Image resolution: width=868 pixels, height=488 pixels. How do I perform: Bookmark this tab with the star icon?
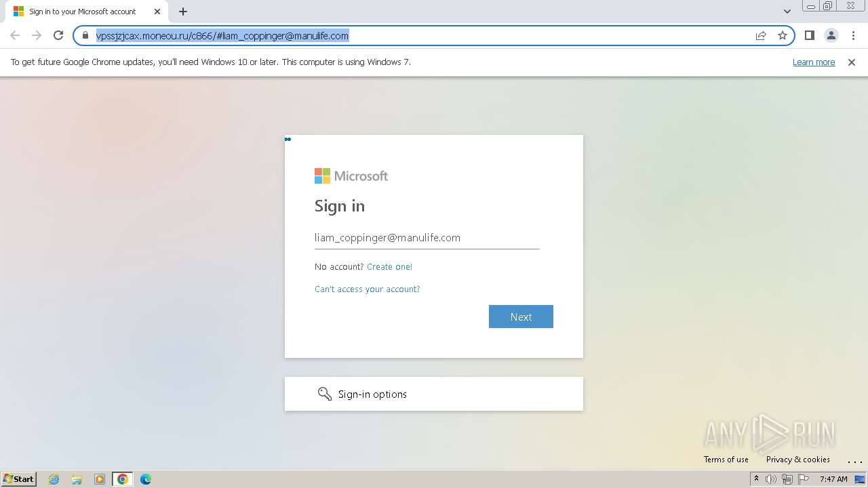(x=783, y=35)
